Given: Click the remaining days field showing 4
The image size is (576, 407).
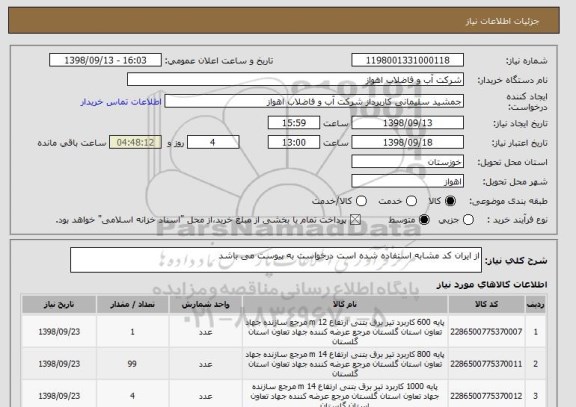Looking at the screenshot, I should point(213,142).
